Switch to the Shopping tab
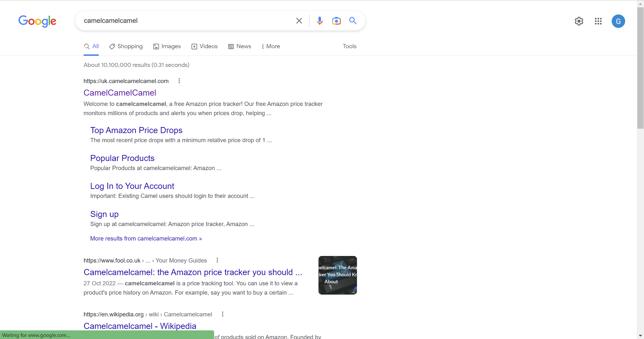The image size is (644, 339). (126, 46)
